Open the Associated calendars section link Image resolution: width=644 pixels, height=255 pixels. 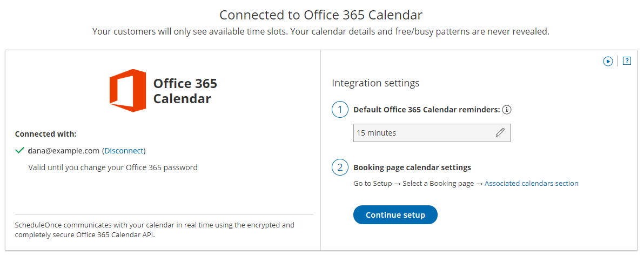click(x=531, y=184)
